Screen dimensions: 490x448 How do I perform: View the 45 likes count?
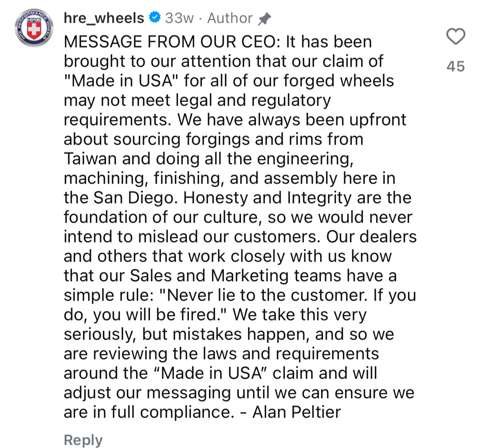pyautogui.click(x=455, y=66)
